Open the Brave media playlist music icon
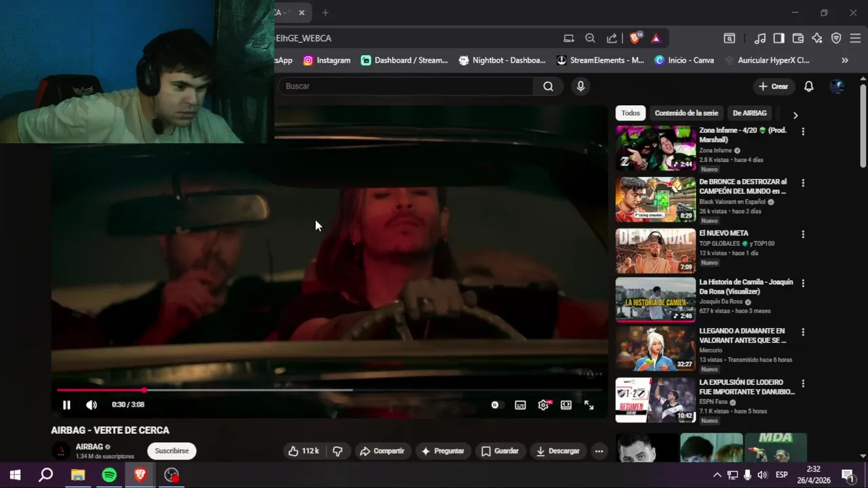 [760, 38]
